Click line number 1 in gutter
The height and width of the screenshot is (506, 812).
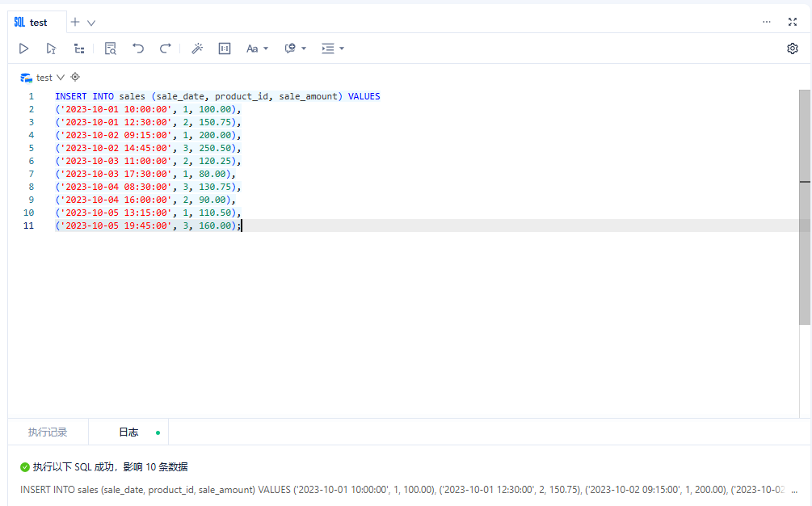click(31, 96)
